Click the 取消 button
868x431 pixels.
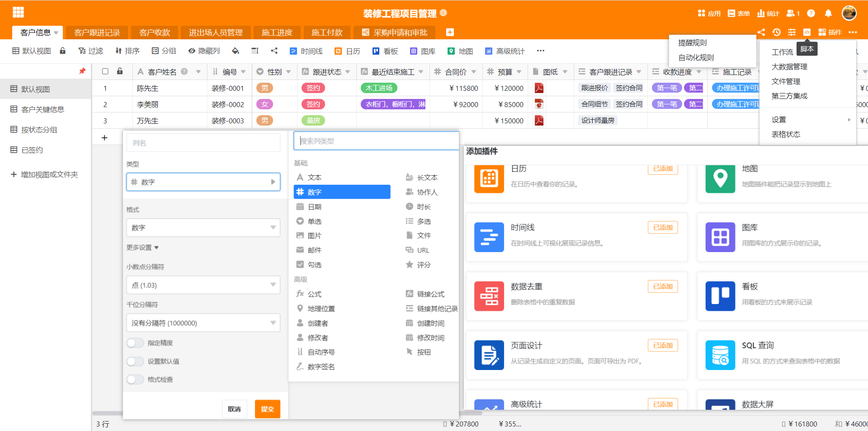tap(234, 409)
